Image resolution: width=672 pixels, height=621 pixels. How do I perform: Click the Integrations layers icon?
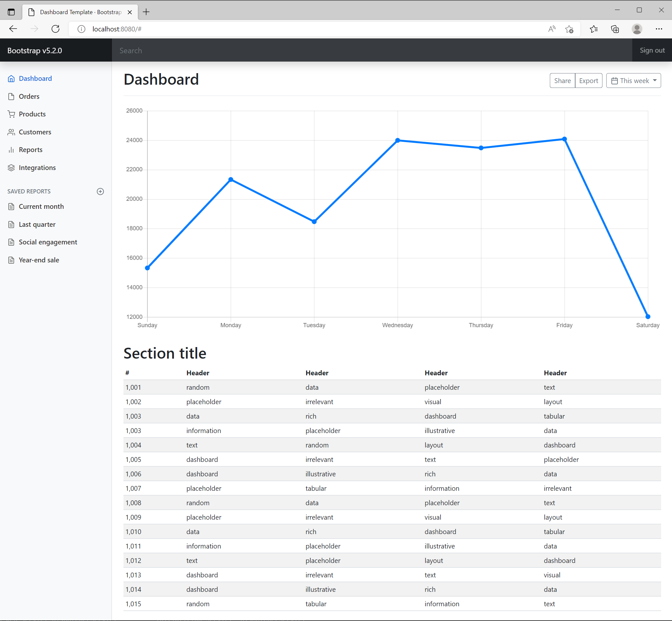11,167
